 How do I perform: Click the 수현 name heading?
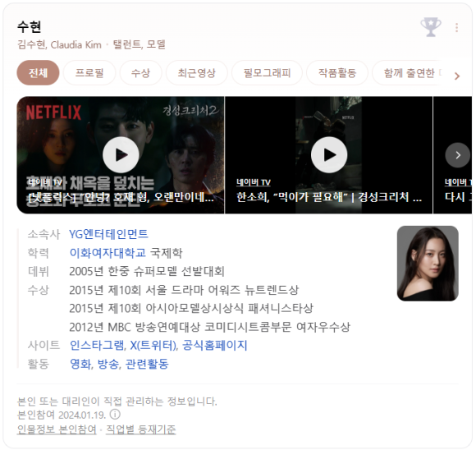coord(30,26)
